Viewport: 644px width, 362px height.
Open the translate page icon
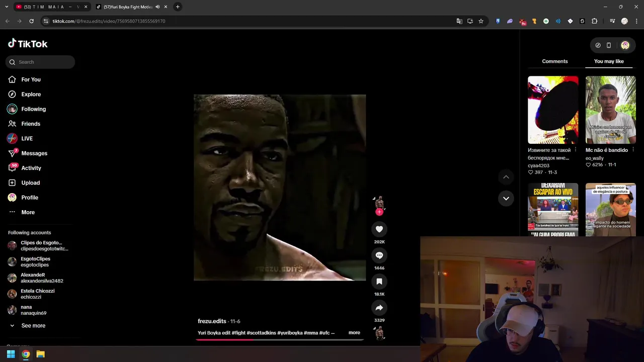point(459,21)
